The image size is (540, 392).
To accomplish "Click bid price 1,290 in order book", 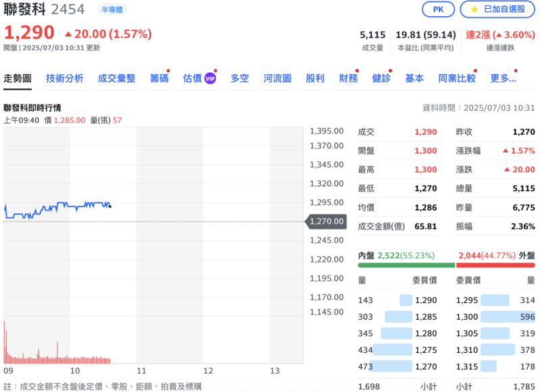I will [426, 300].
